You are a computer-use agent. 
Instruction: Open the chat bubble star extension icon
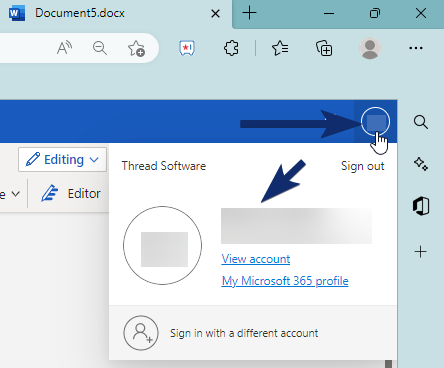tap(187, 49)
